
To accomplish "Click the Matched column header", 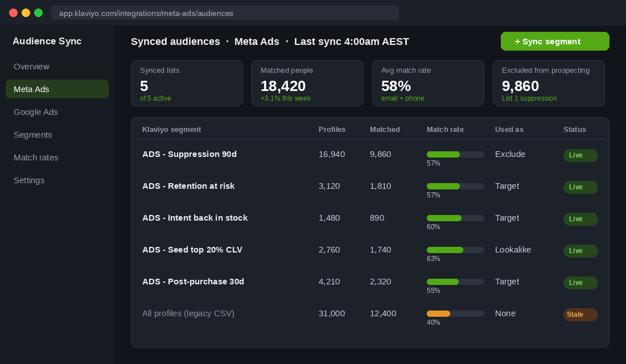I will click(x=385, y=130).
